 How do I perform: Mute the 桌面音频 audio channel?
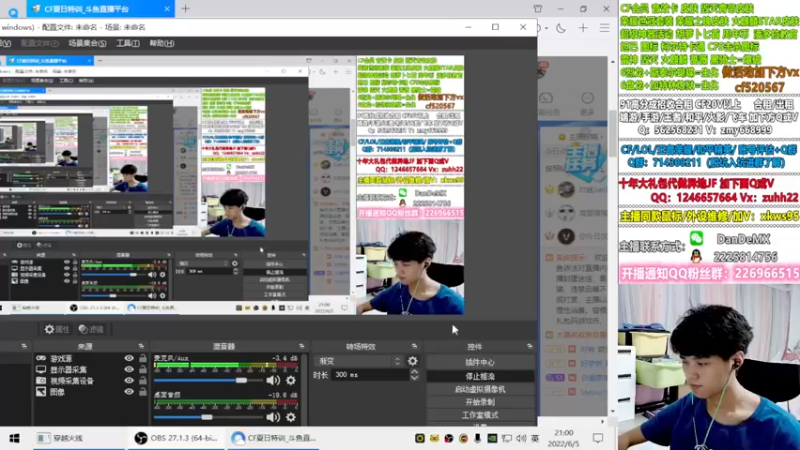click(x=273, y=417)
